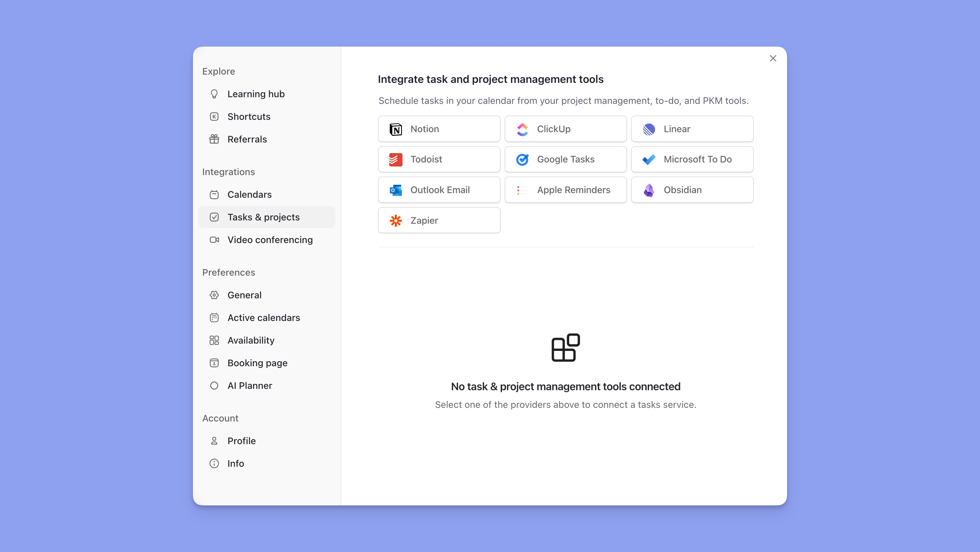This screenshot has width=980, height=552.
Task: Connect the Obsidian integration
Action: (x=692, y=189)
